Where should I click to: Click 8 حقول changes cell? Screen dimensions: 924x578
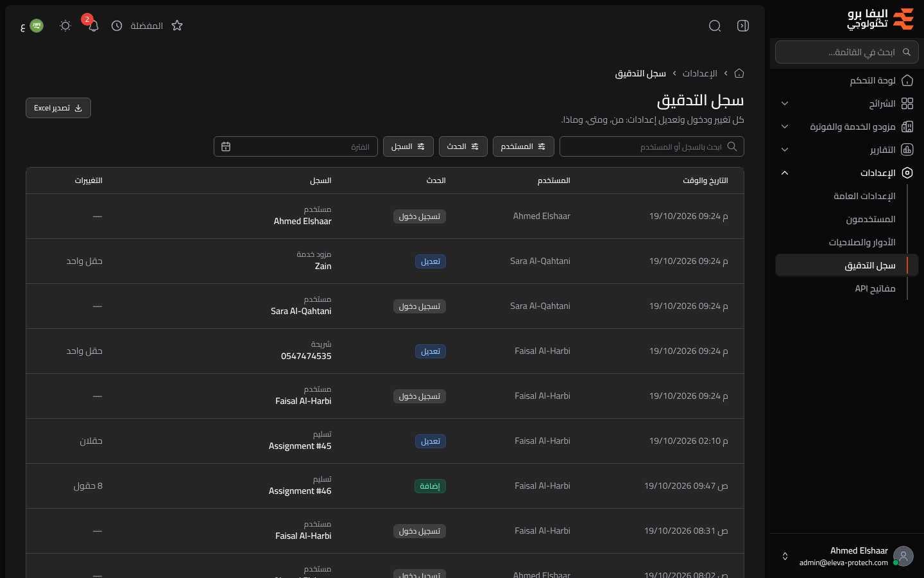pyautogui.click(x=88, y=486)
